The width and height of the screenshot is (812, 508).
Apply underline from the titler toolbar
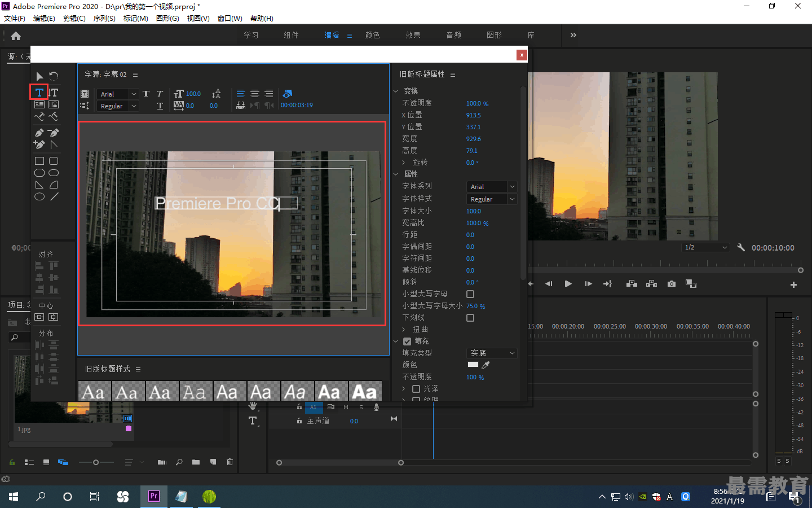click(160, 106)
